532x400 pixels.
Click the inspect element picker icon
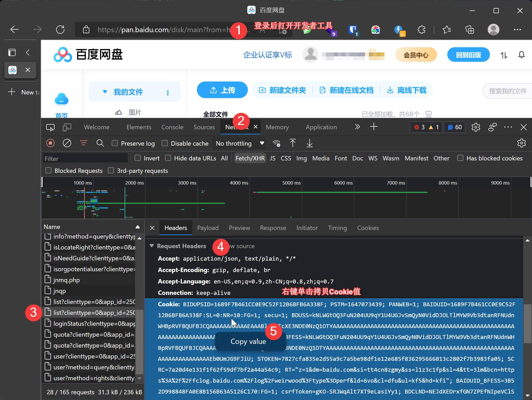point(50,127)
